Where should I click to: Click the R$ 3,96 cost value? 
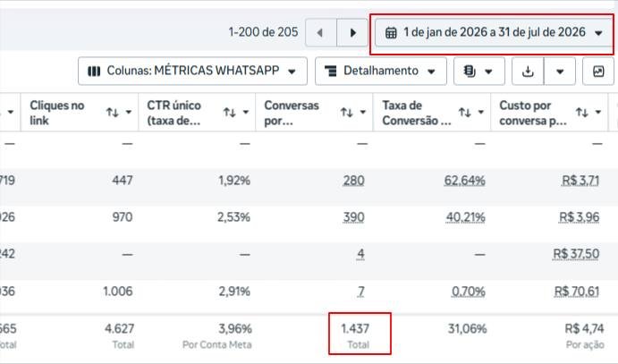(579, 217)
